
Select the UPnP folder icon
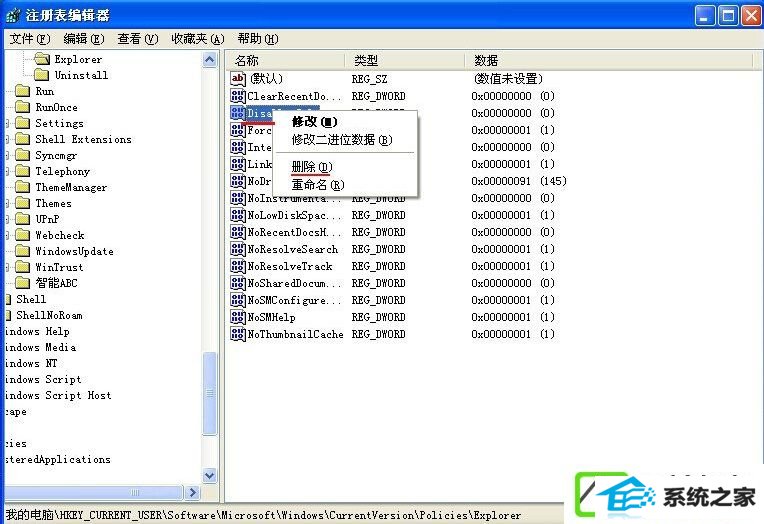(x=22, y=219)
